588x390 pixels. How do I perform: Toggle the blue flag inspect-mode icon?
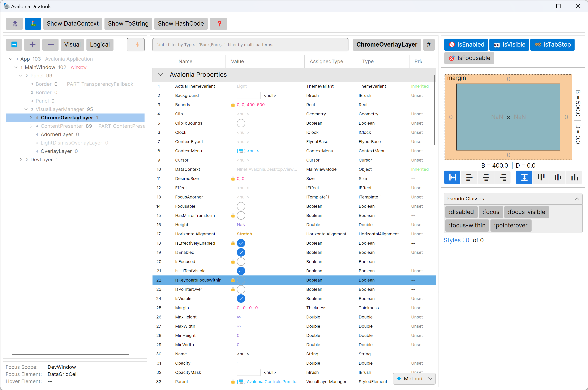coord(33,24)
